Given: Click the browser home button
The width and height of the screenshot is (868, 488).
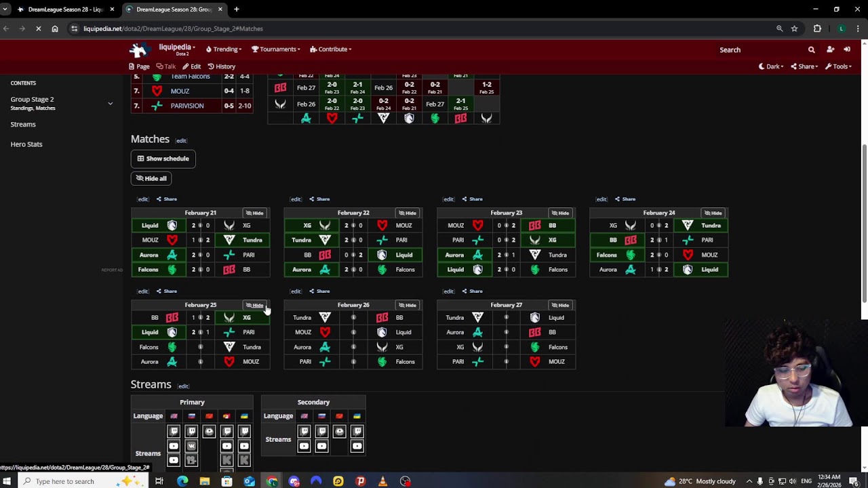Looking at the screenshot, I should click(55, 28).
